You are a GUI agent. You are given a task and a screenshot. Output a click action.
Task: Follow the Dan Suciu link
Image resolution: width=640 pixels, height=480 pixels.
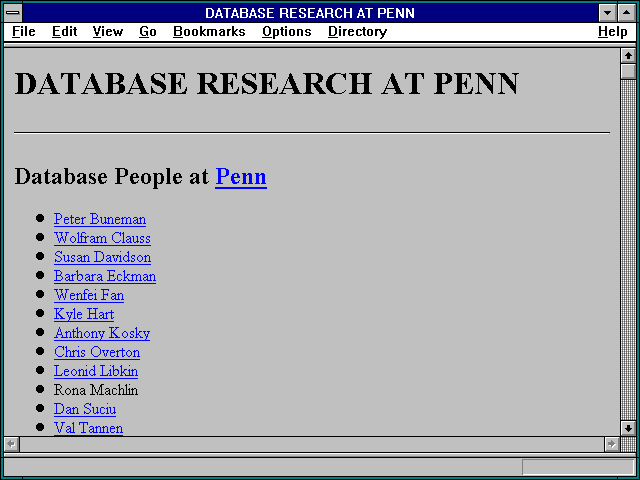[x=85, y=409]
